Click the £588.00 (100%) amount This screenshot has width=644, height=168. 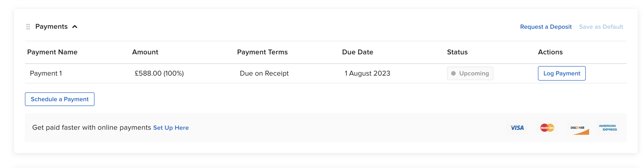pos(159,73)
